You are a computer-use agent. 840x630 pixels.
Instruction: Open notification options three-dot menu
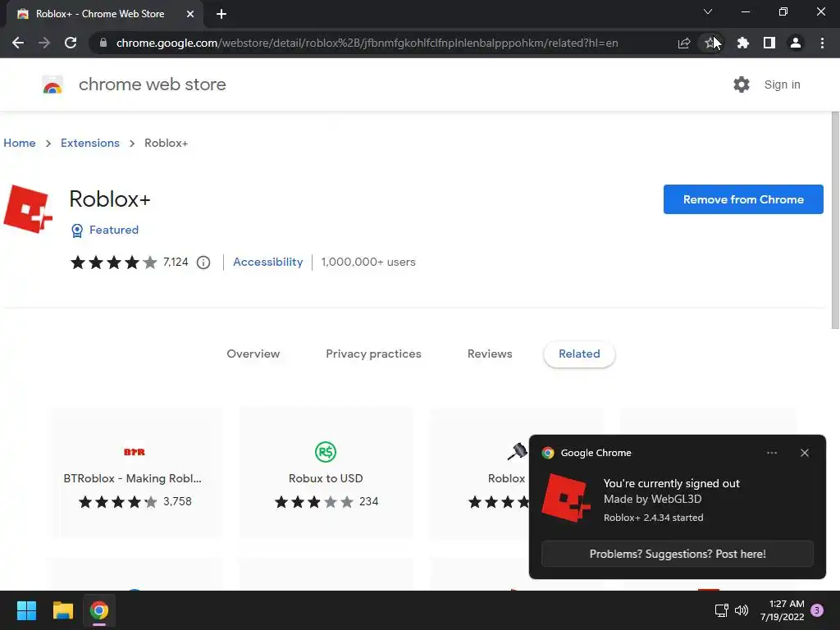[771, 453]
